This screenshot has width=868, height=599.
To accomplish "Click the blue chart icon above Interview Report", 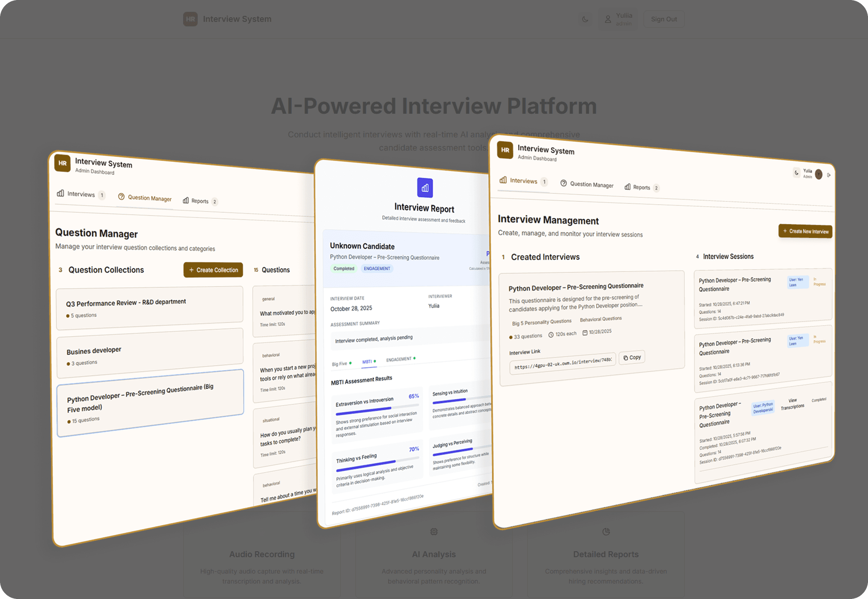I will click(x=425, y=188).
